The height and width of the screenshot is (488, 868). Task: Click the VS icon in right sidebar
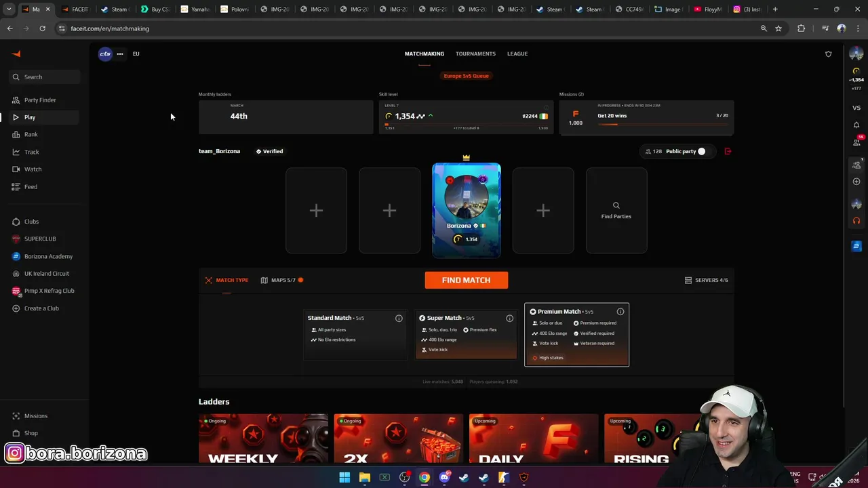point(856,108)
